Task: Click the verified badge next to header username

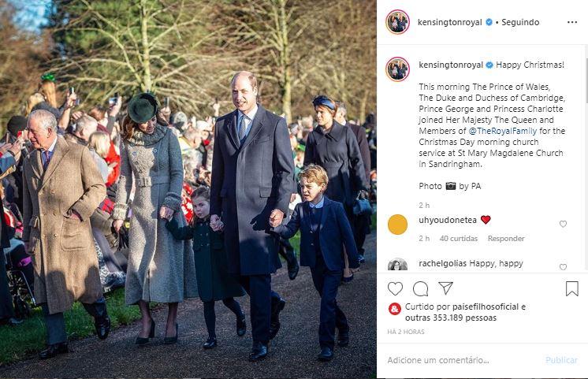Action: click(489, 23)
